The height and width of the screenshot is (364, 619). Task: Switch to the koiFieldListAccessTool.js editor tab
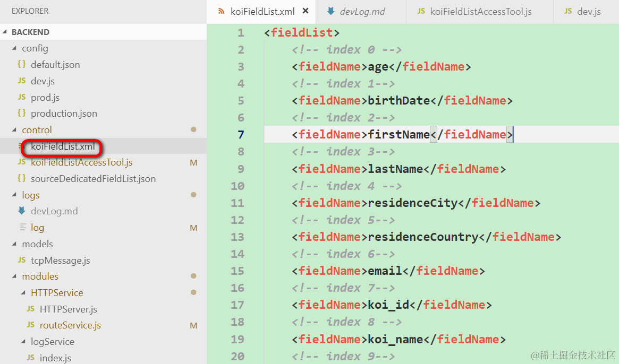click(x=479, y=12)
